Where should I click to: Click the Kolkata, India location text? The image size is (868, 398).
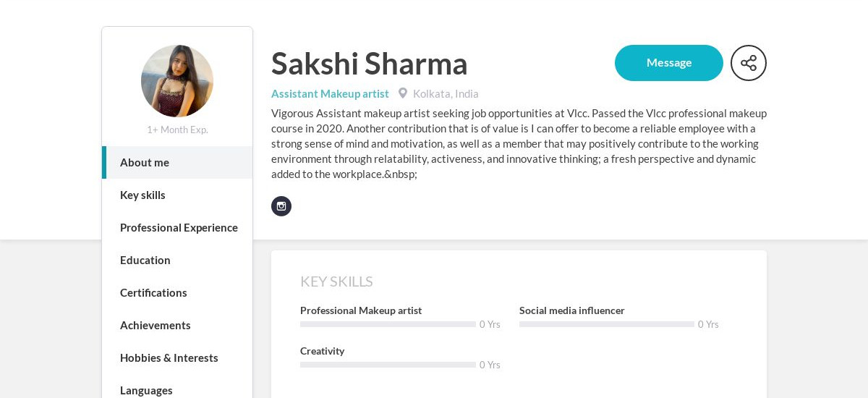(x=446, y=93)
